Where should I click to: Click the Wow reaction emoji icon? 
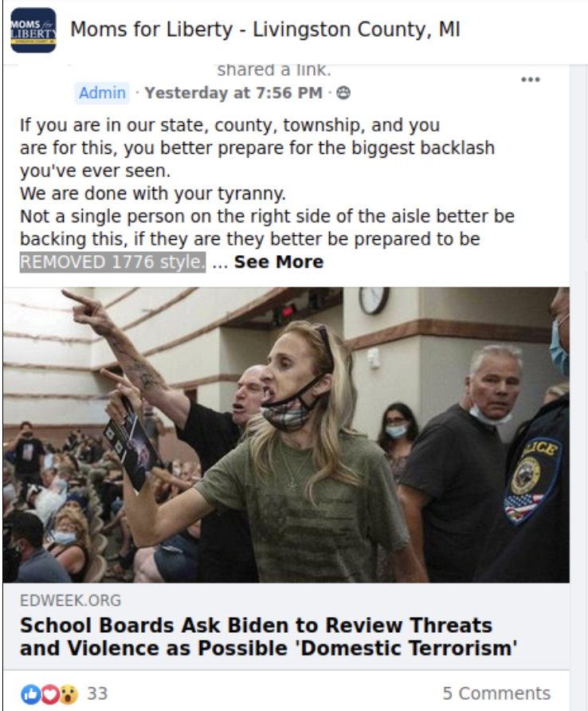[x=68, y=693]
